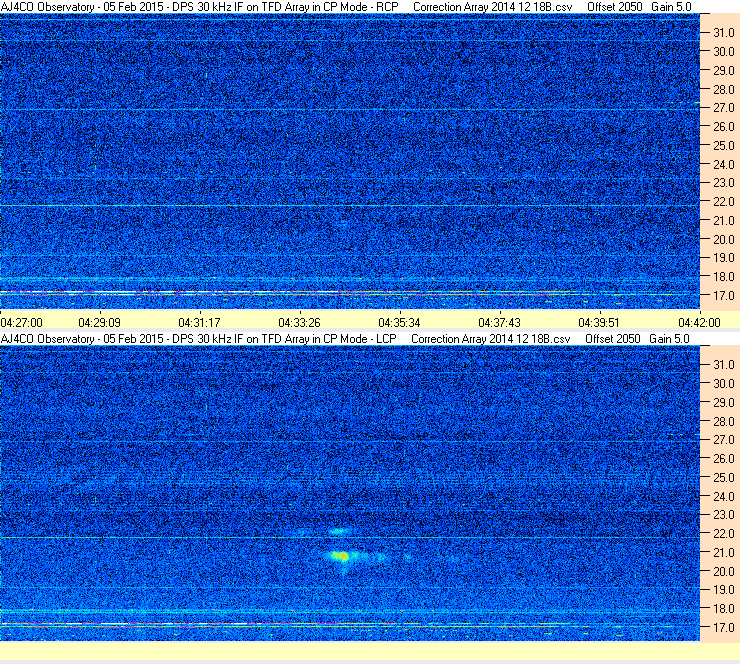Click the 04:35:34 time axis label

point(399,323)
